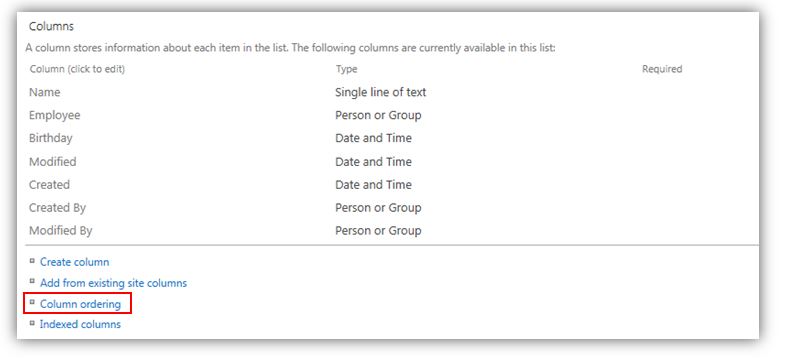
Task: Click the bullet icon beside Column ordering
Action: [x=32, y=302]
